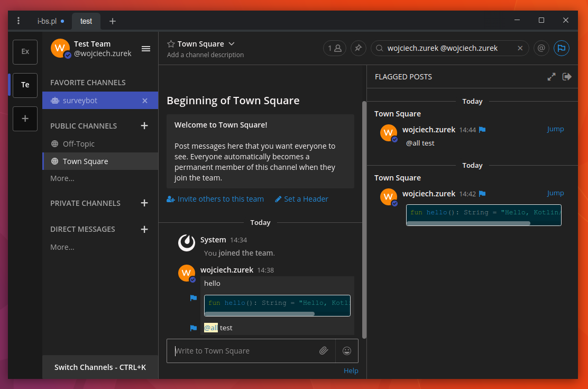Viewport: 588px width, 389px height.
Task: Add a new server tab
Action: tap(113, 21)
